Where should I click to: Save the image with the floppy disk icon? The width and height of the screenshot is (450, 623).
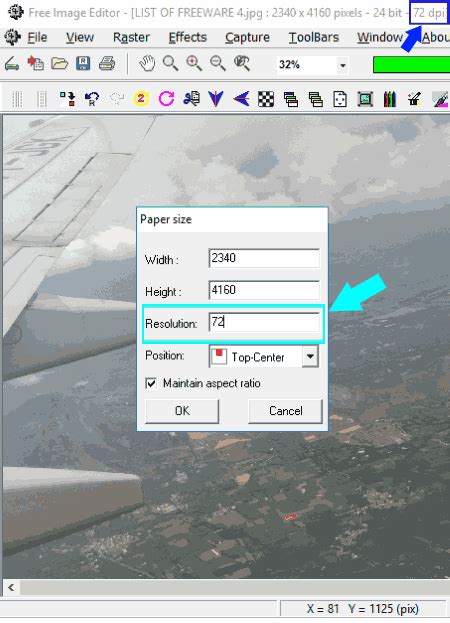pos(83,64)
